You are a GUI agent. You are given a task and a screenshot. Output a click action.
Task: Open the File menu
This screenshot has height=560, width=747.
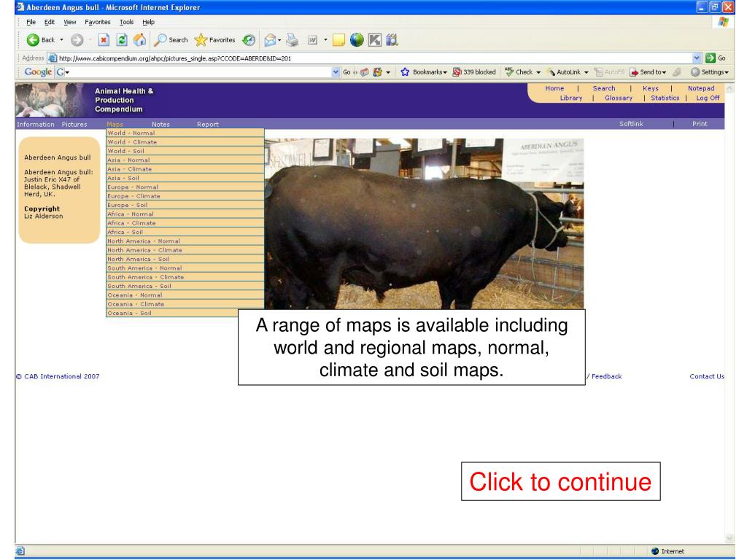[x=31, y=22]
